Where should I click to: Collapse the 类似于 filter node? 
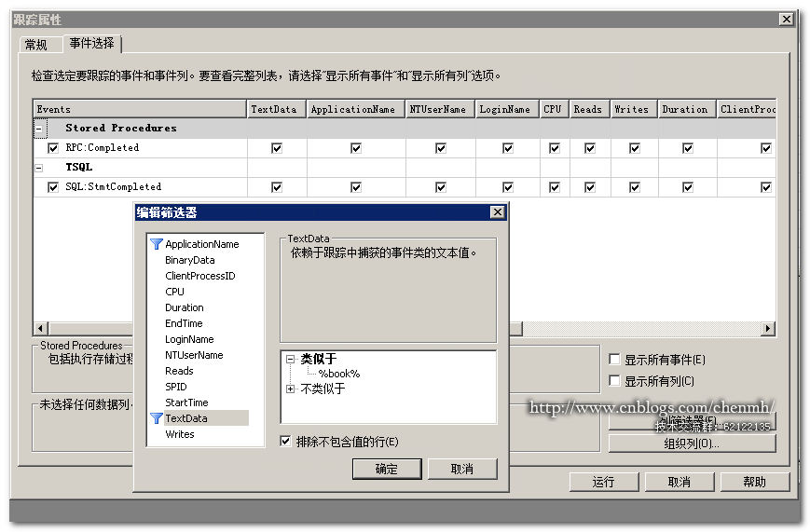(x=290, y=359)
